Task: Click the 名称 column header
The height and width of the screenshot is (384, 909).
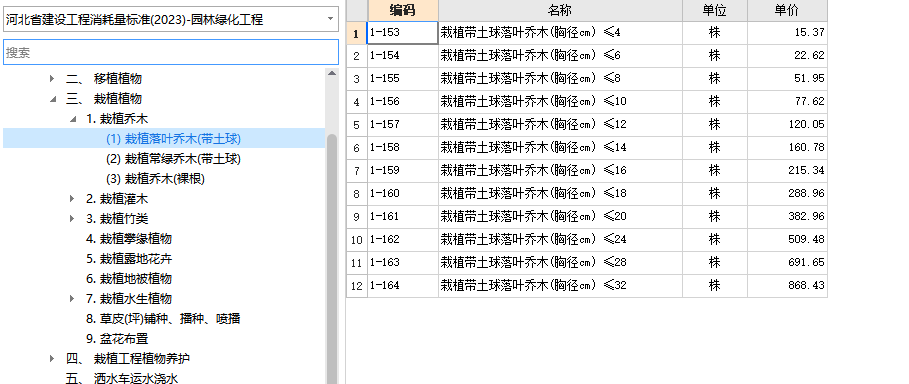Action: point(560,10)
